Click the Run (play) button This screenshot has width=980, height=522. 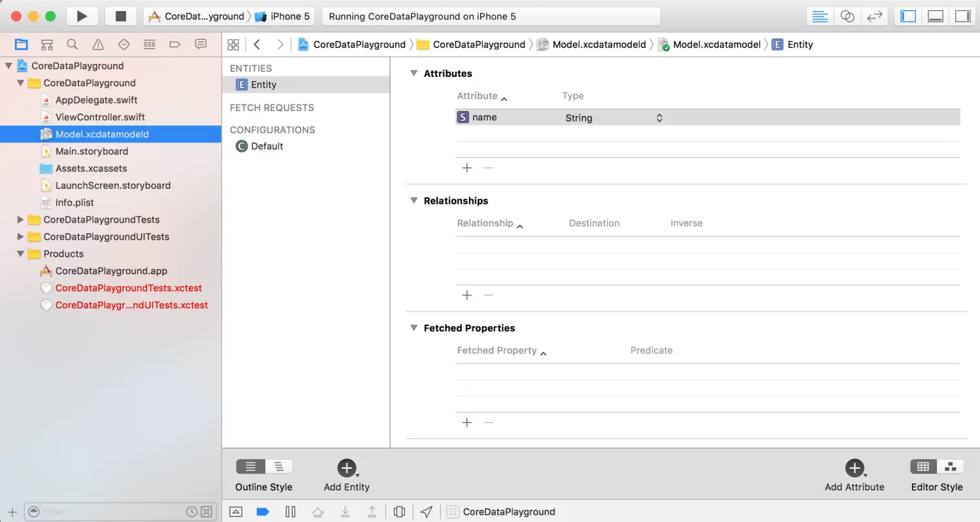pyautogui.click(x=82, y=16)
